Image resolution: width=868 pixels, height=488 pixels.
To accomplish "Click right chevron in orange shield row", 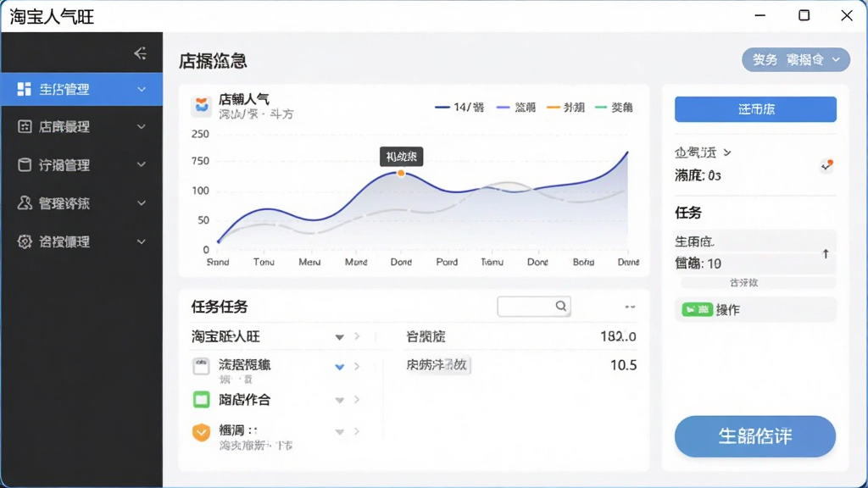I will click(357, 431).
